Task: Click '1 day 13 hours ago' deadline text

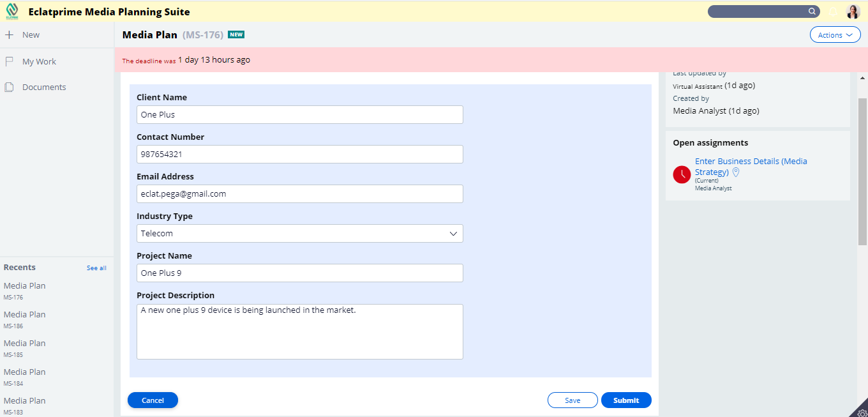Action: pos(214,60)
